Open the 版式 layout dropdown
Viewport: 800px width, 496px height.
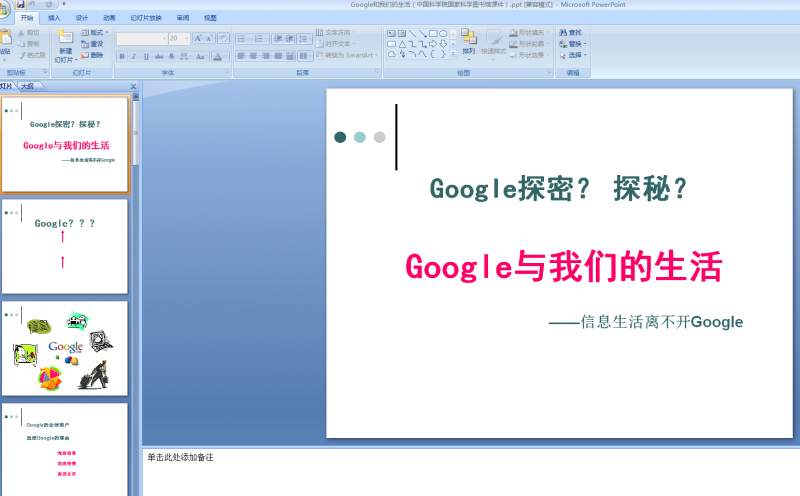[x=94, y=33]
